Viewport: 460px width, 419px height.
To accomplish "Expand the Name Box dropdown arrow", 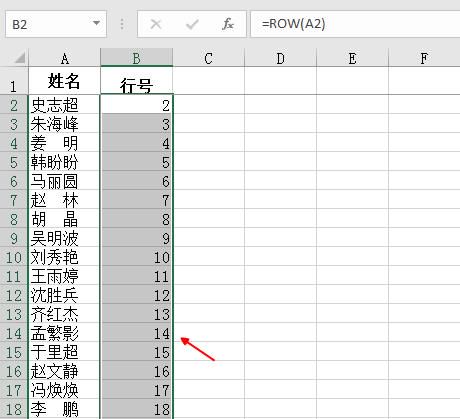I will click(x=96, y=24).
